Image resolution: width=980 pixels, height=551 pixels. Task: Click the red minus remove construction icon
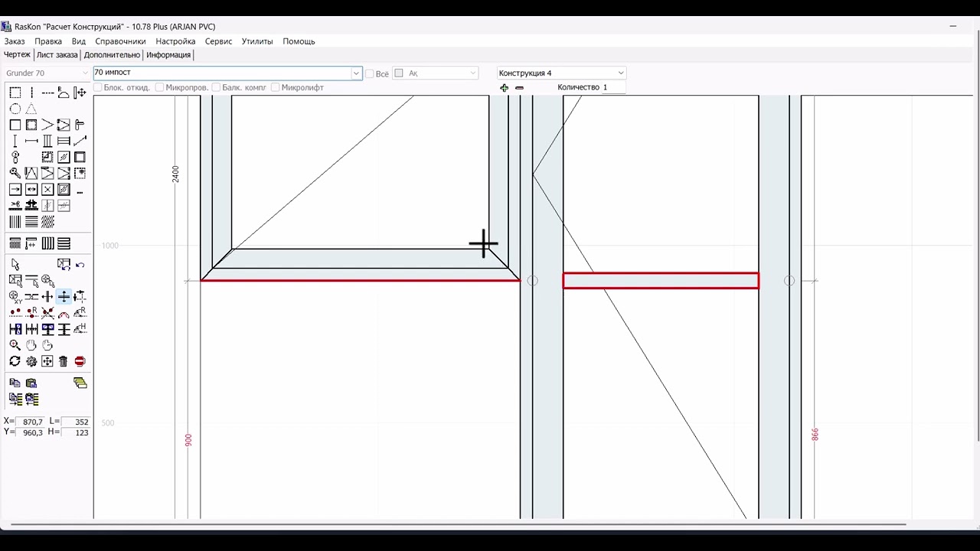[520, 88]
